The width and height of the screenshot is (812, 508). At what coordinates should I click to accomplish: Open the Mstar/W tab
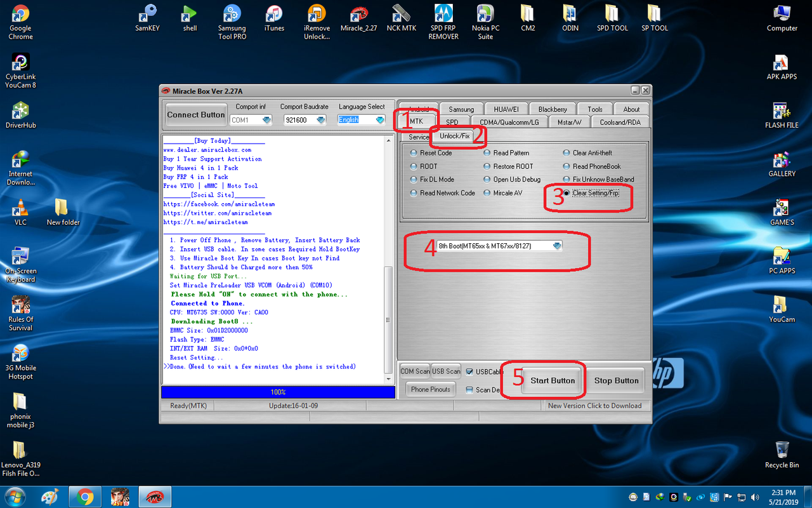pyautogui.click(x=569, y=122)
